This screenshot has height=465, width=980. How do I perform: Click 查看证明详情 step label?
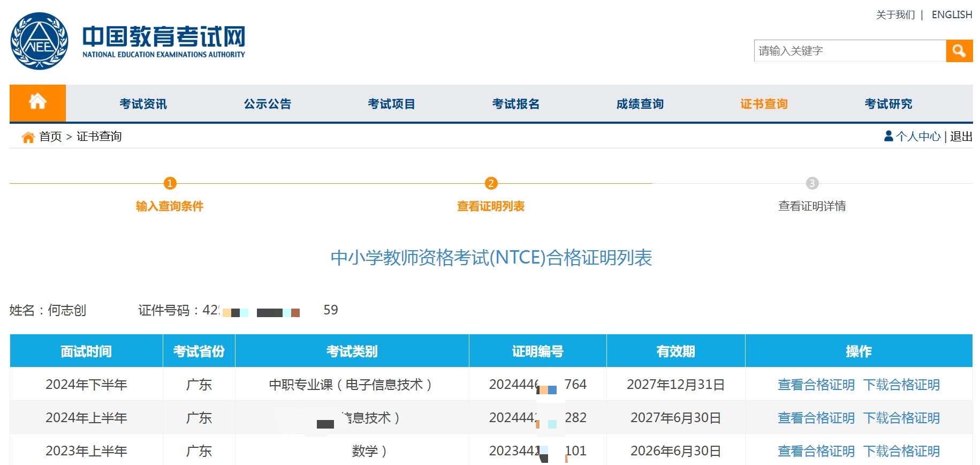click(812, 206)
